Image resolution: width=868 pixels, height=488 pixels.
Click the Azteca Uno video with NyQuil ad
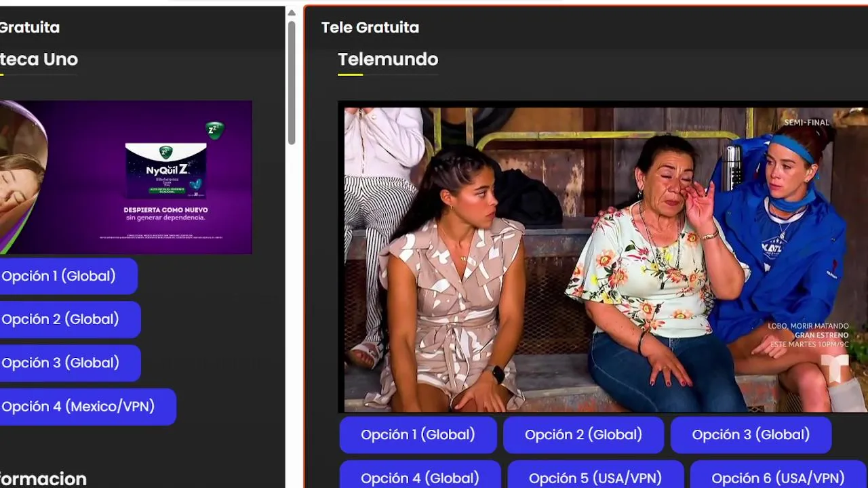point(125,178)
